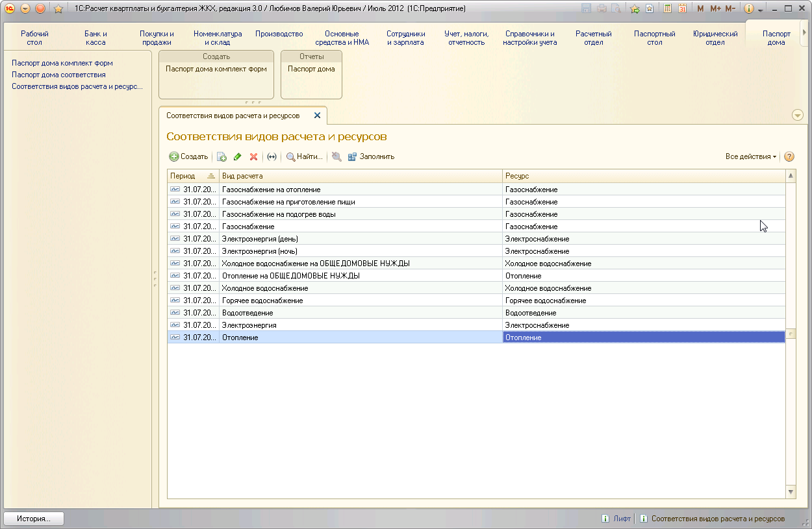
Task: Open Паспорт дома соответствия navigation link
Action: pyautogui.click(x=58, y=75)
